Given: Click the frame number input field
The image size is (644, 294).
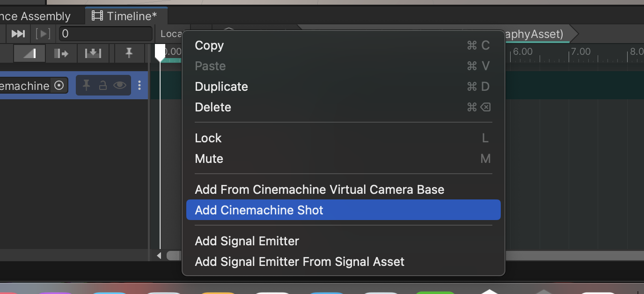Looking at the screenshot, I should click(x=105, y=34).
